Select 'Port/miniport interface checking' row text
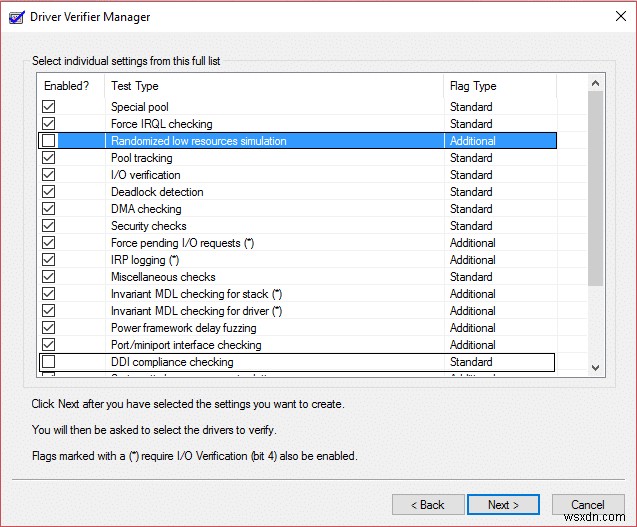 click(186, 345)
